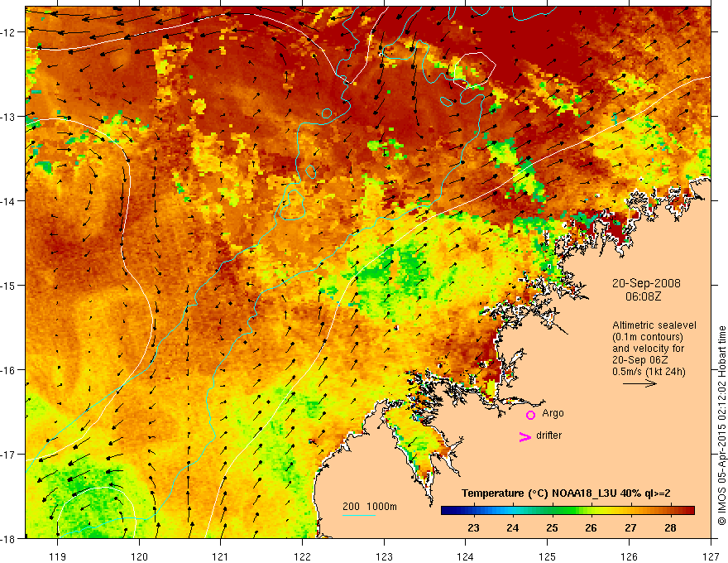Click the 'Argo' legend label
This screenshot has width=728, height=563.
[553, 413]
